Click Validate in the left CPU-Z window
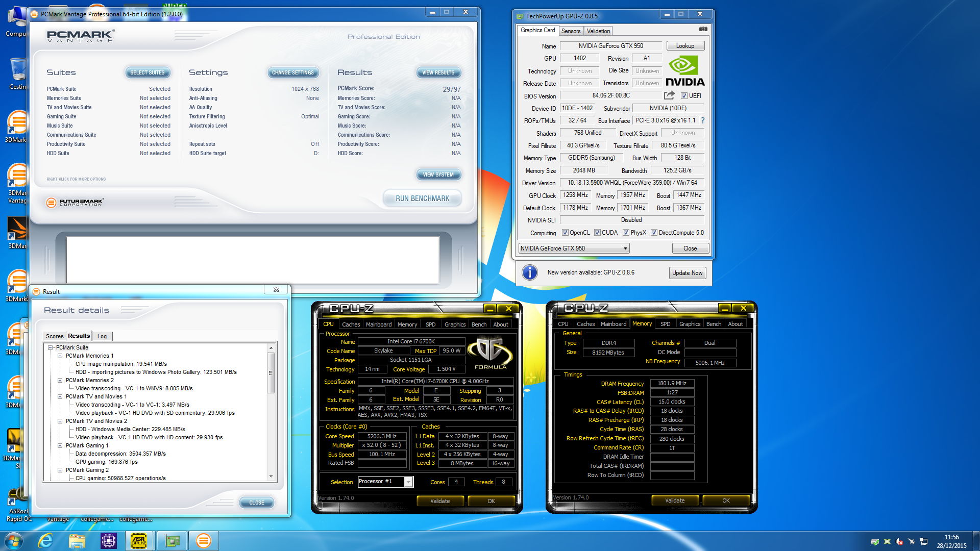Screen dimensions: 980x551 coord(440,501)
